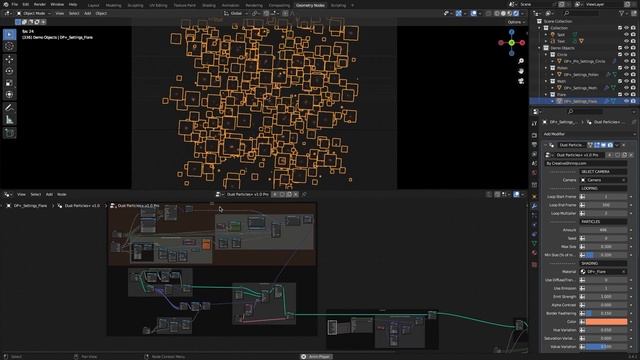Open the Tool properties tab icon
This screenshot has width=640, height=360.
[534, 123]
